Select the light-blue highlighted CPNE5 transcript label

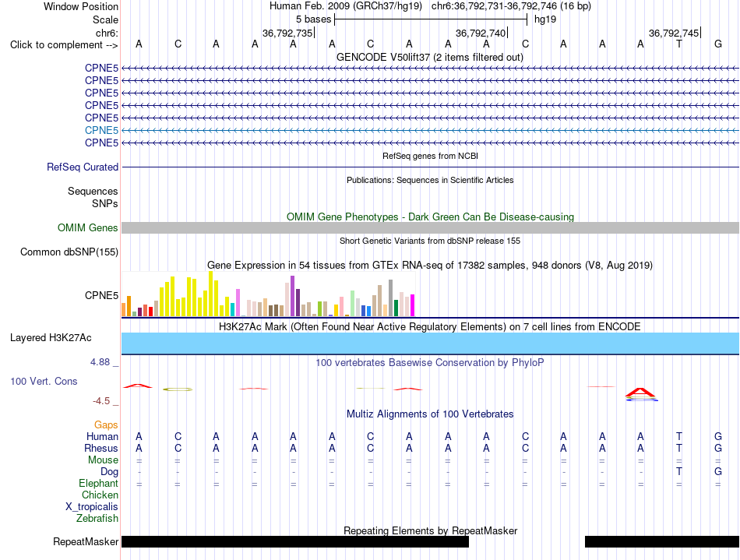point(101,130)
